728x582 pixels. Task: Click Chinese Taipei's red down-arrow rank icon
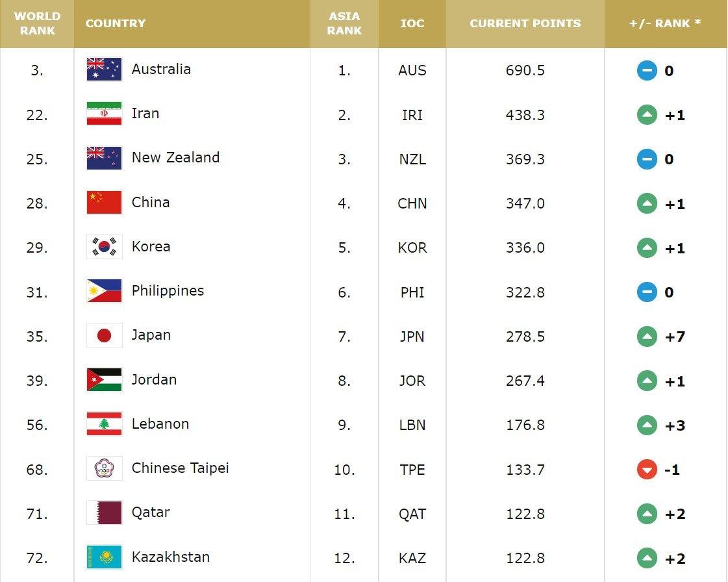coord(647,469)
